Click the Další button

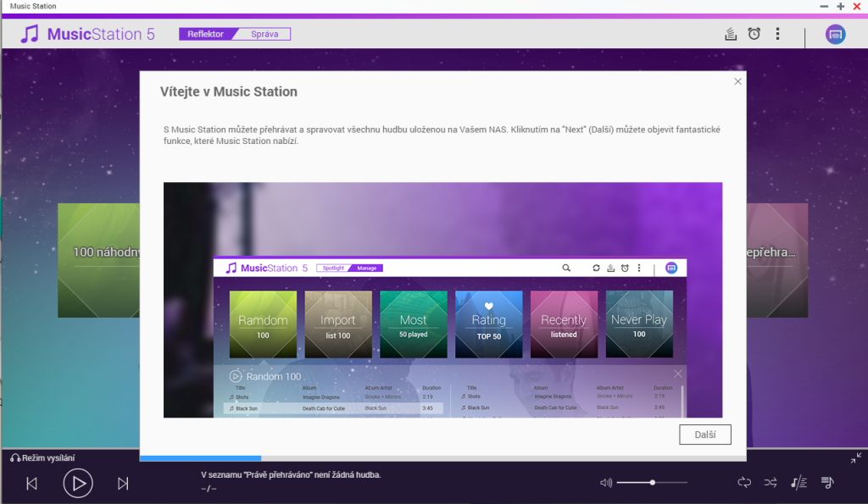(704, 435)
